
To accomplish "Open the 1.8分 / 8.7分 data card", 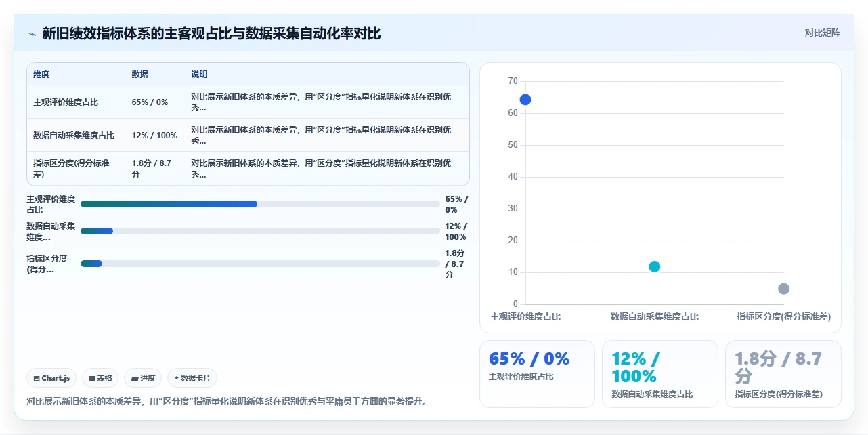I will [x=783, y=374].
